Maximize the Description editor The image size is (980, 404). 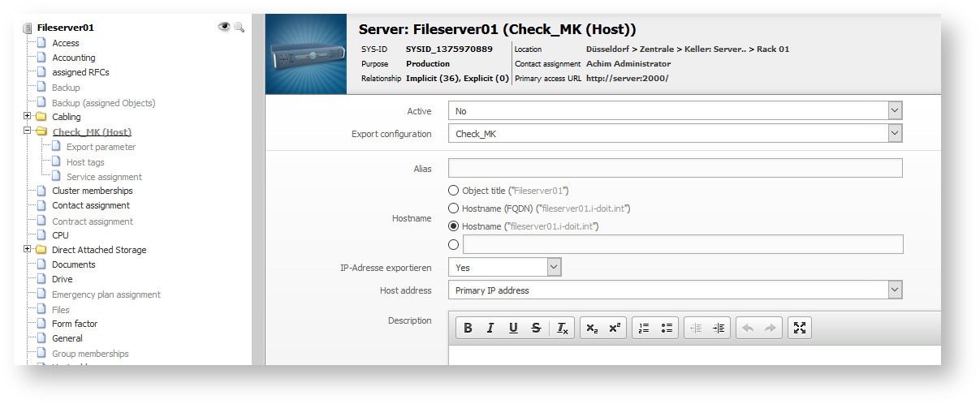pos(800,328)
